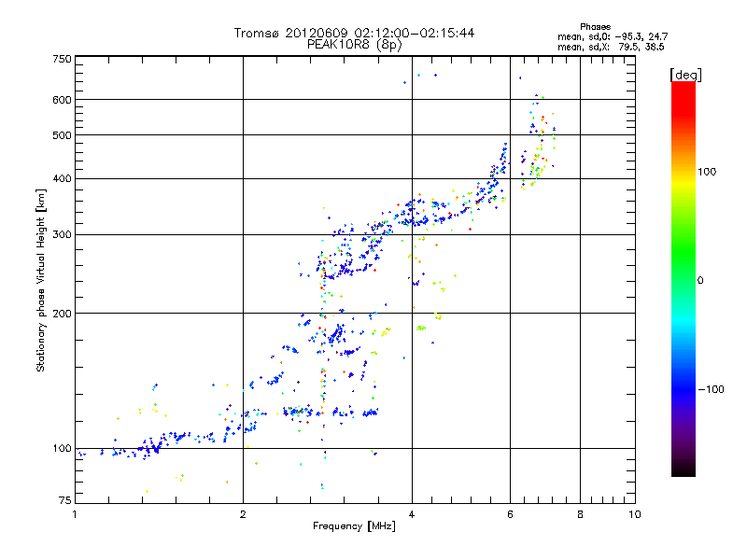Image resolution: width=747 pixels, height=560 pixels.
Task: Click the y-axis tick label '300'
Action: (x=62, y=235)
